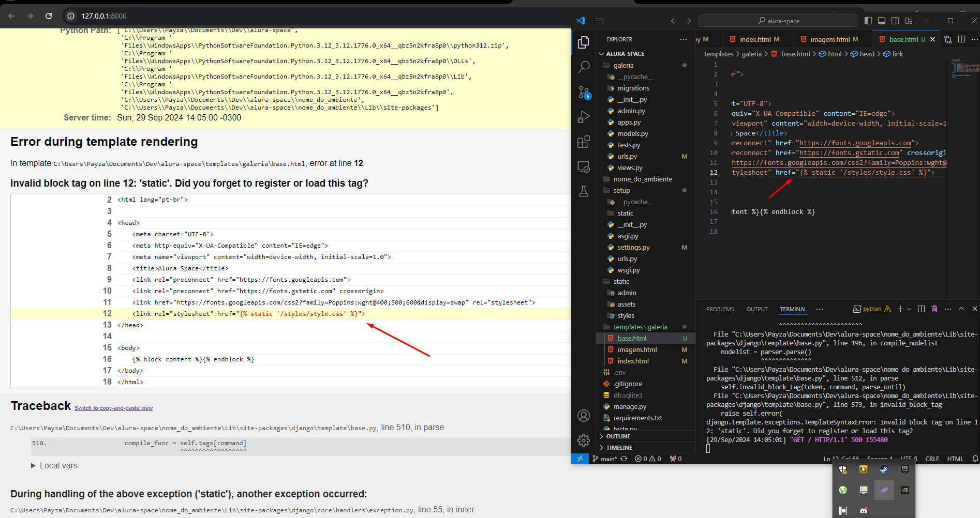
Task: Collapse the setup folder
Action: coord(646,190)
